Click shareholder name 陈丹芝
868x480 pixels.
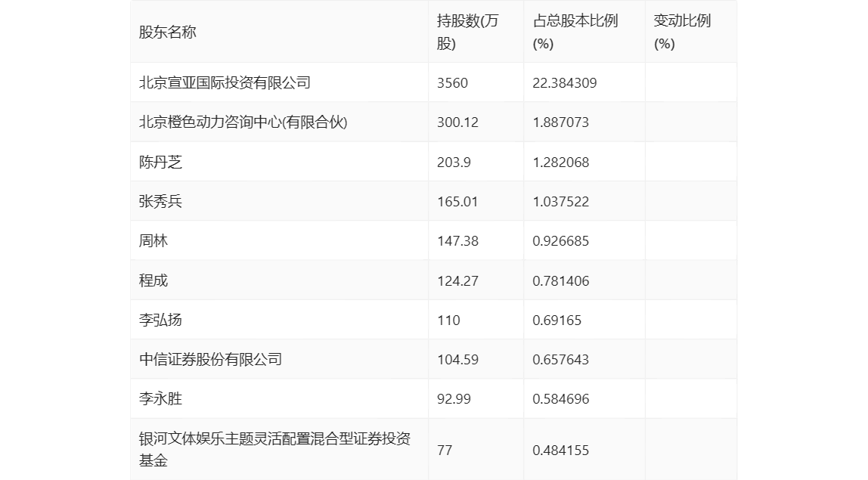click(x=160, y=163)
